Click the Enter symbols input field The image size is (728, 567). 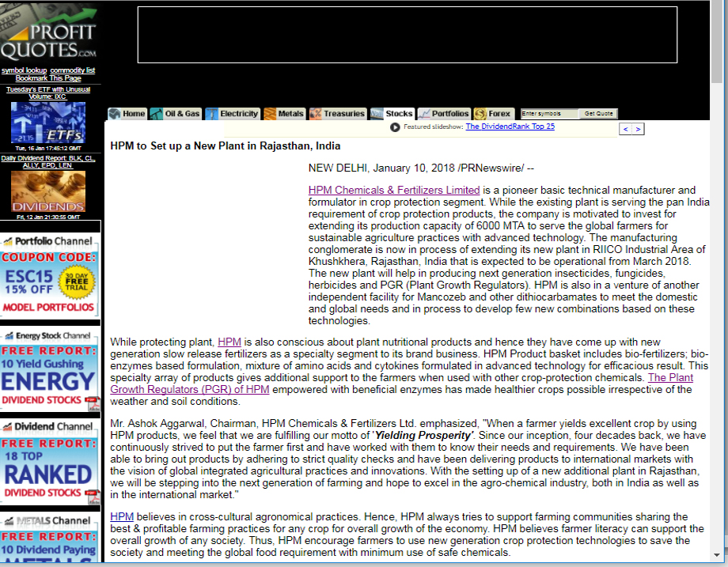pos(549,114)
